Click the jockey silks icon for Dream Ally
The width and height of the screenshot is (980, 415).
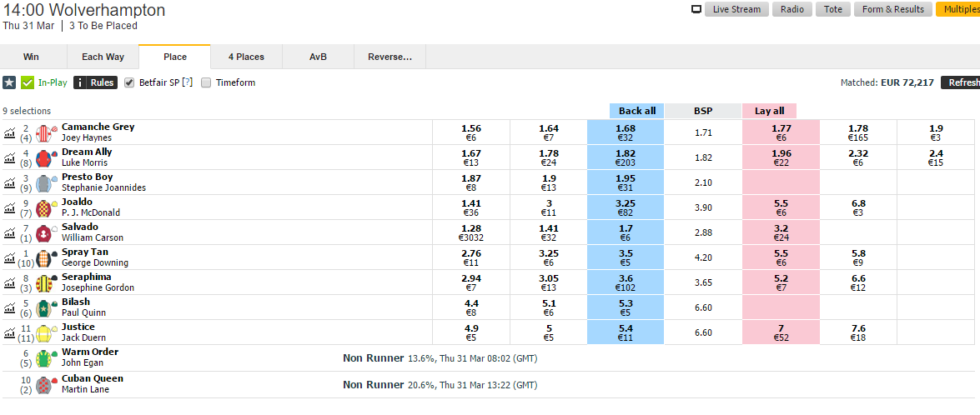point(45,157)
